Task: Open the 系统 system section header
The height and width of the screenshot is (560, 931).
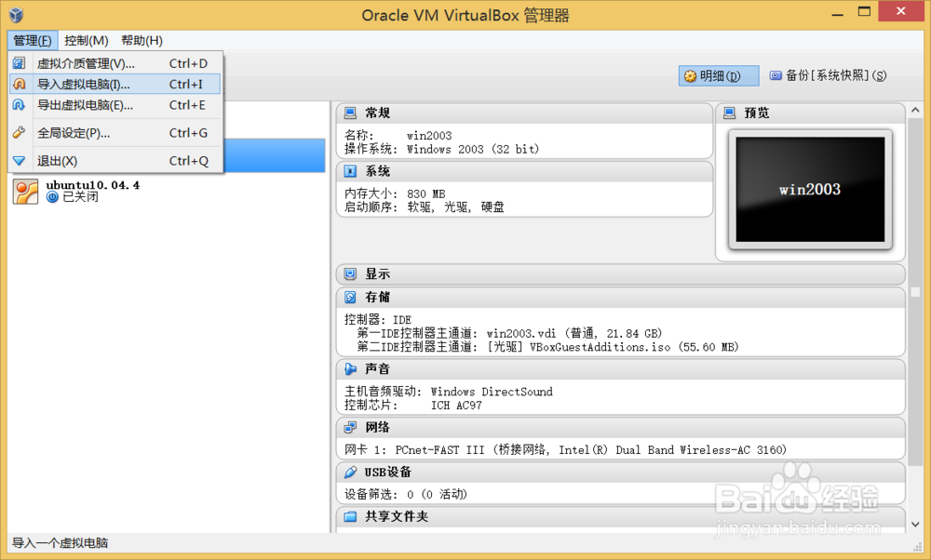Action: click(524, 171)
